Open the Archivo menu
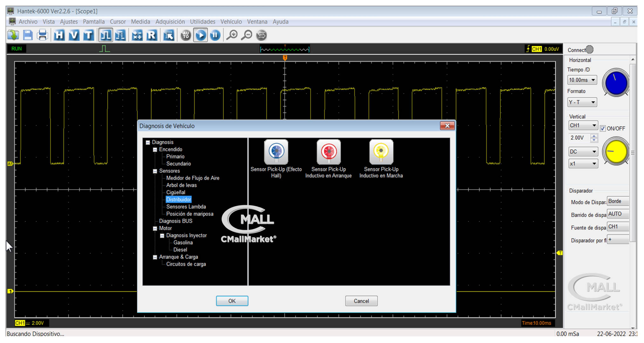 coord(28,22)
